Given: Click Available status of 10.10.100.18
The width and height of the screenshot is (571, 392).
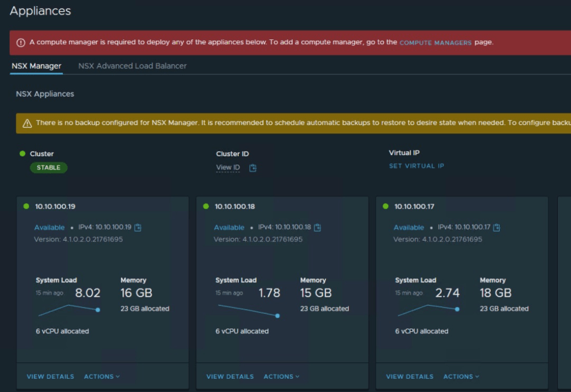Looking at the screenshot, I should [x=229, y=227].
